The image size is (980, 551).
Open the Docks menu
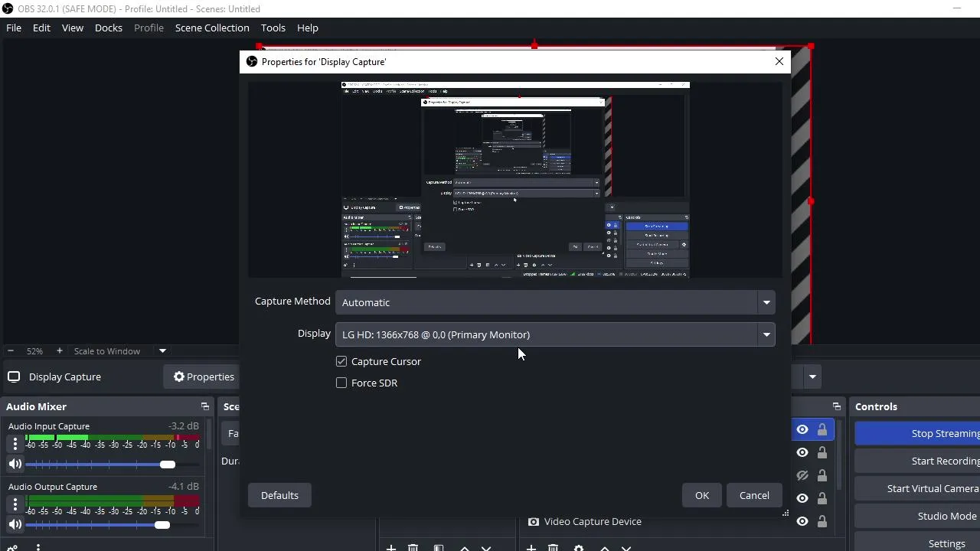(x=109, y=28)
